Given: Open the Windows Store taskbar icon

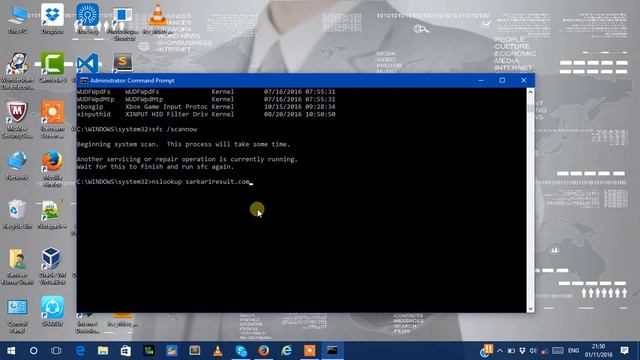Looking at the screenshot, I should (126, 351).
